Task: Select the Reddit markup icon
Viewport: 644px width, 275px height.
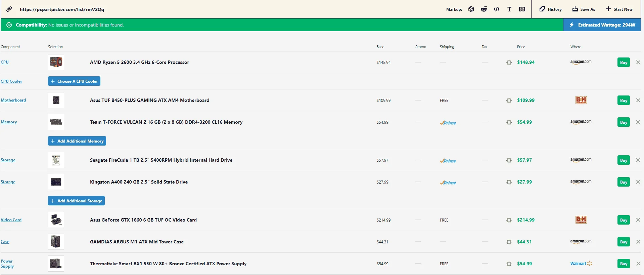Action: (484, 9)
